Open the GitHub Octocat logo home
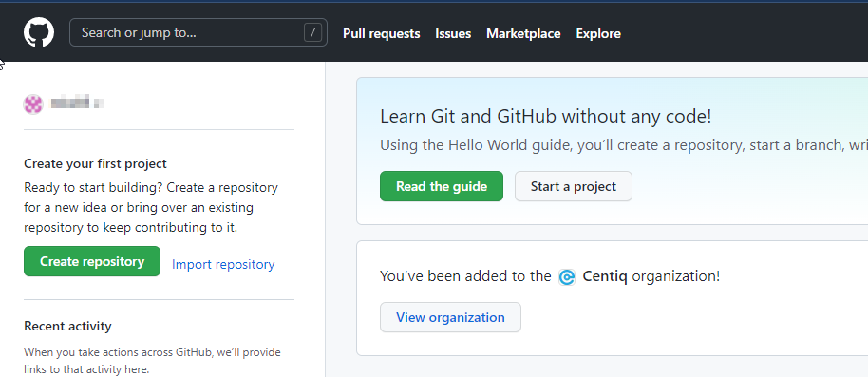 (x=39, y=32)
